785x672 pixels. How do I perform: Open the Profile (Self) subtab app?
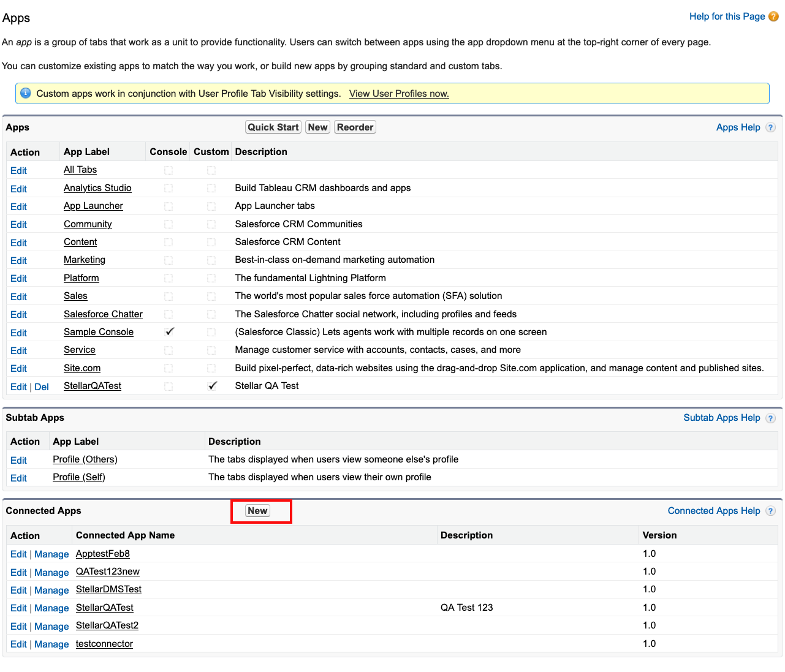[78, 477]
